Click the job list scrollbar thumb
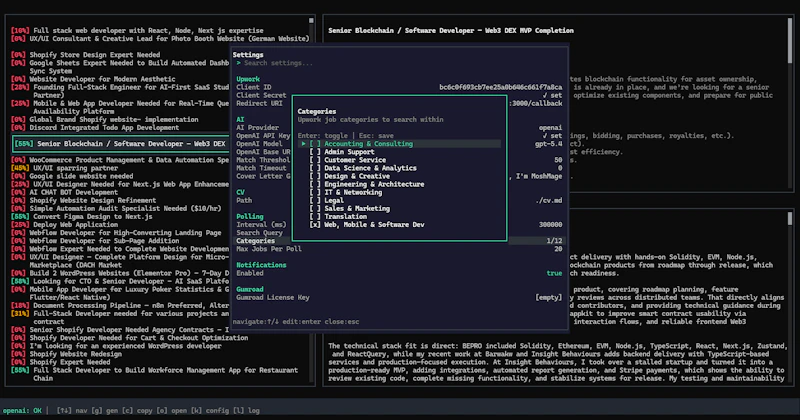Viewport: 800px width, 420px height. (x=311, y=21)
